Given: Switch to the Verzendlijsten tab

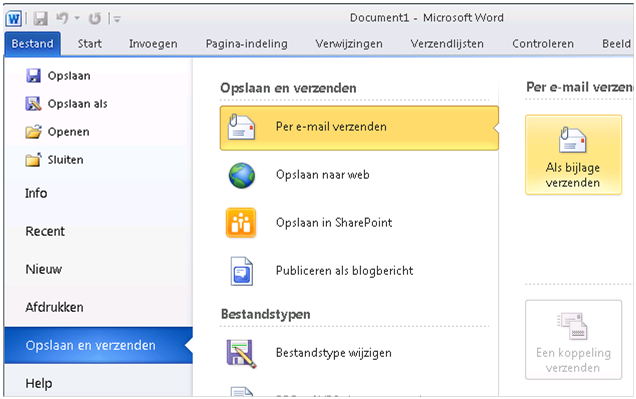Looking at the screenshot, I should coord(447,43).
